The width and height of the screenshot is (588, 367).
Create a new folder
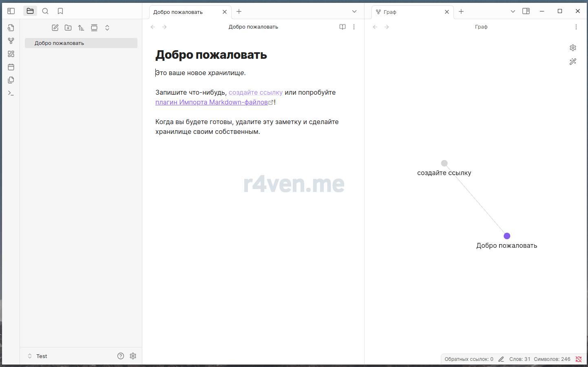click(x=68, y=28)
